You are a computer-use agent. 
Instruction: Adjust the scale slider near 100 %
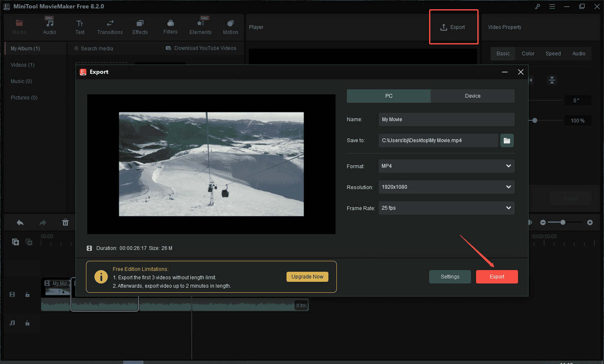(535, 120)
